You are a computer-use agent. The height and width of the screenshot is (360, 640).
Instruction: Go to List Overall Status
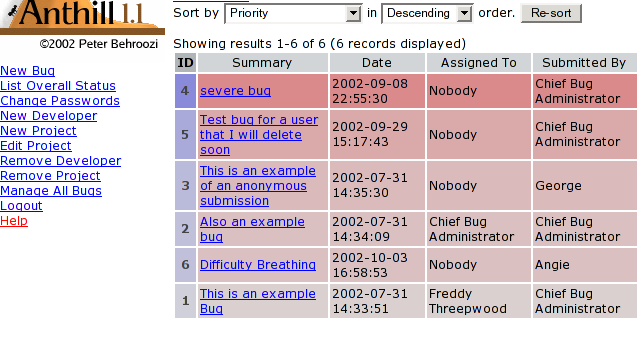(x=58, y=86)
